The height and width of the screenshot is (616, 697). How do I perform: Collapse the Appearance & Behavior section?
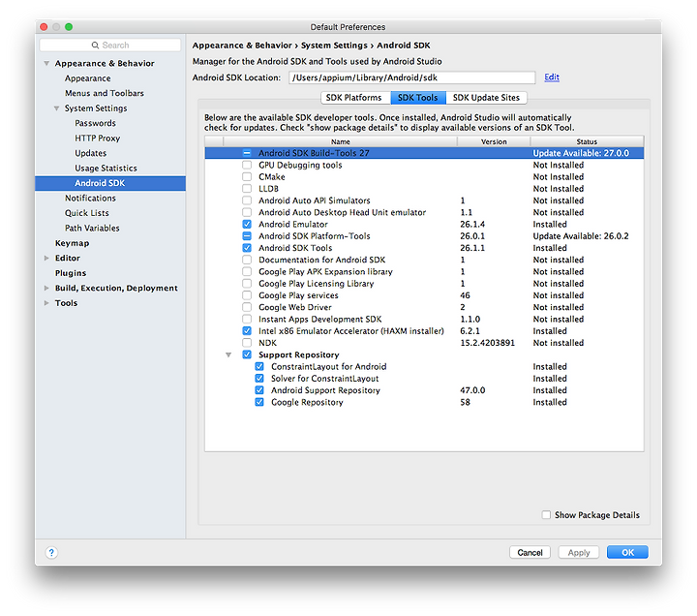click(x=46, y=63)
